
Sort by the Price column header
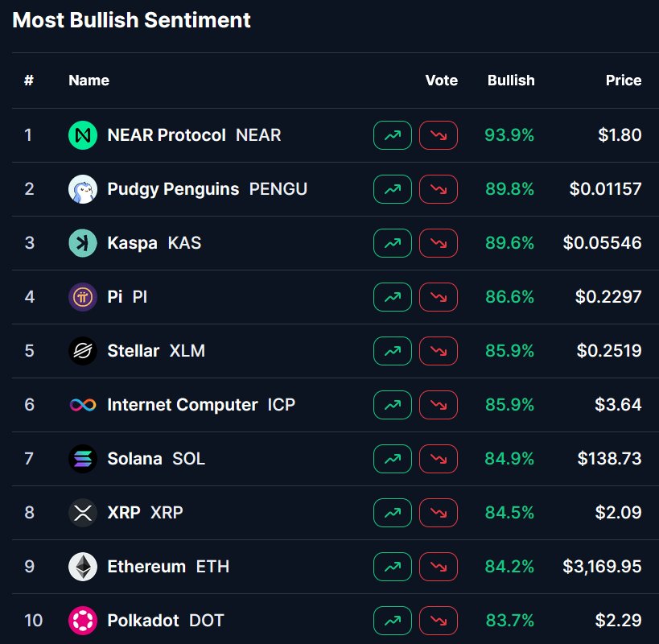[x=624, y=80]
